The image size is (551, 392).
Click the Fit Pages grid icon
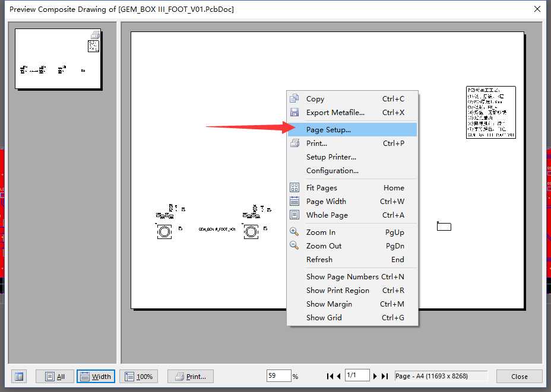point(294,188)
